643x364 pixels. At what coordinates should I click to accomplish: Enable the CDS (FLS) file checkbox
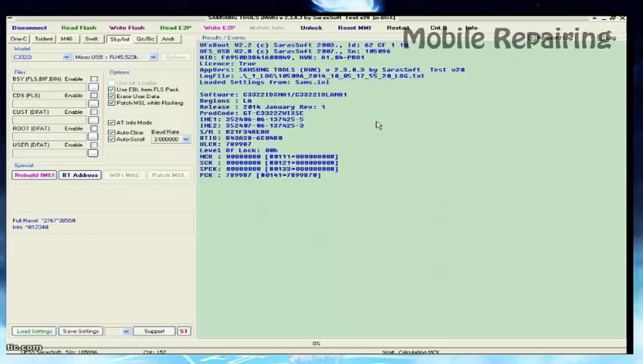tap(94, 96)
